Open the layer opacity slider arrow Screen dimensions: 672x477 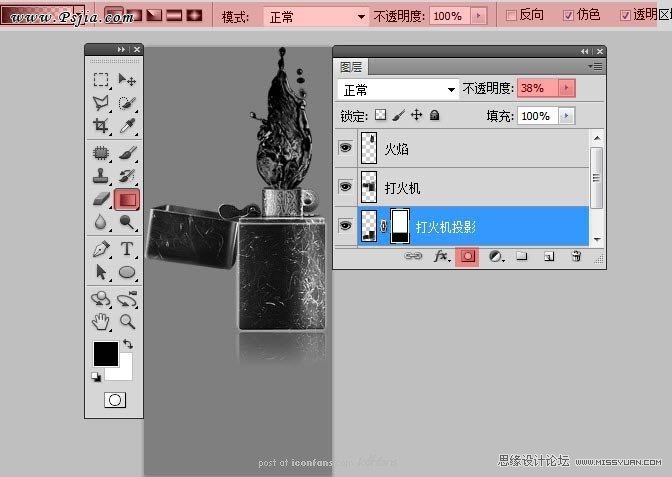point(567,88)
